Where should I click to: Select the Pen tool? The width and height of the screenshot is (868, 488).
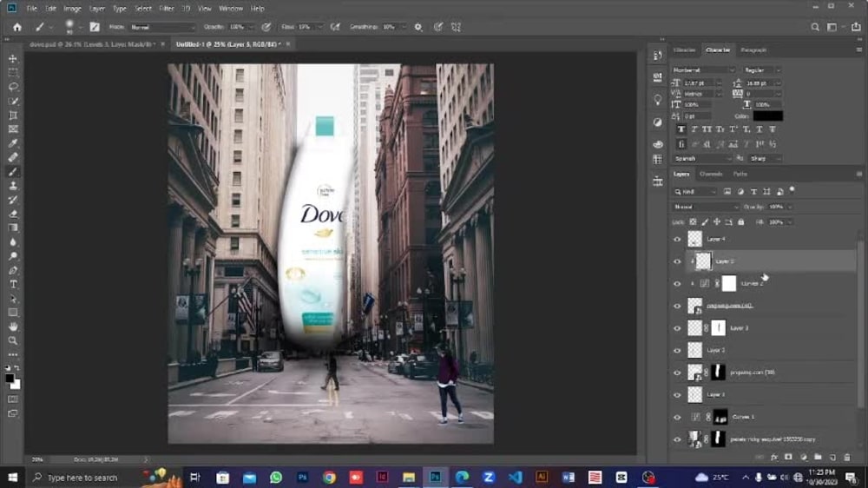click(13, 270)
